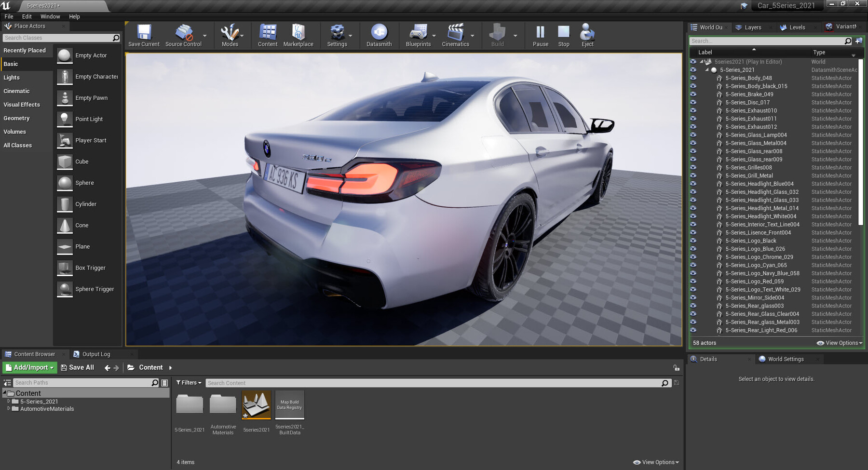This screenshot has width=868, height=470.
Task: Toggle visibility of 5-Series_Rear_Light_Red_006
Action: tap(693, 330)
